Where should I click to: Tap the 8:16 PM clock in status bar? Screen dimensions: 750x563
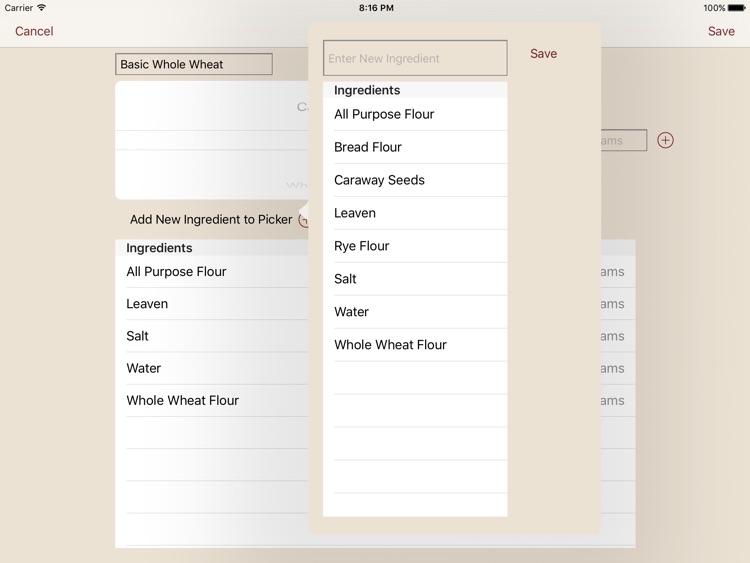tap(376, 8)
